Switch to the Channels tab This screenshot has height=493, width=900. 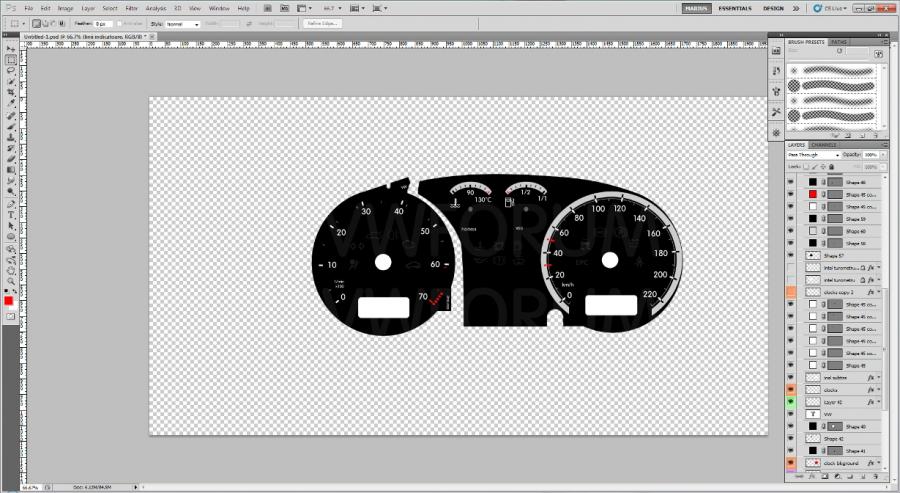pos(823,145)
